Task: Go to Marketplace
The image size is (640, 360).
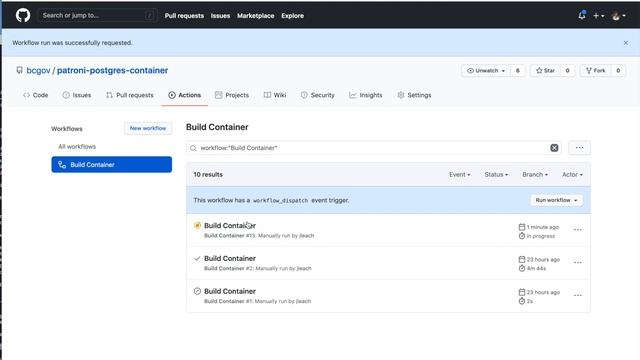Action: [x=256, y=16]
